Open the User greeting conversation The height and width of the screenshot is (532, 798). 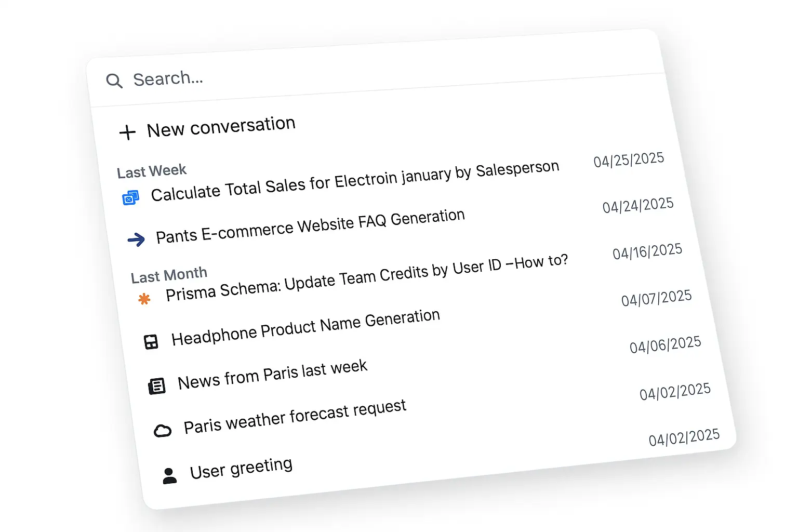click(241, 468)
